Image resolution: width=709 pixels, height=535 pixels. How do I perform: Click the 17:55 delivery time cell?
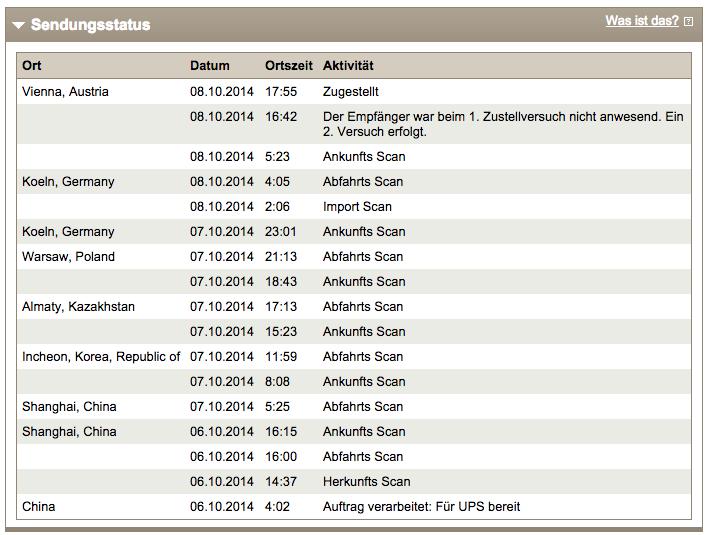pos(281,91)
